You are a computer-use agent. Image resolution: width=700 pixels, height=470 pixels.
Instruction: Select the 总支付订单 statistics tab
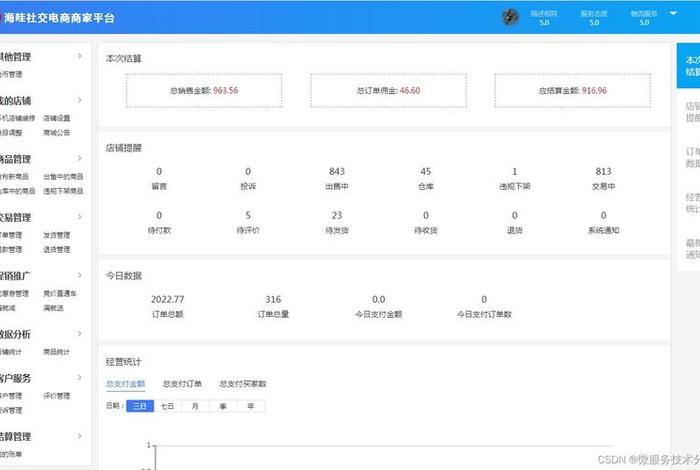182,384
